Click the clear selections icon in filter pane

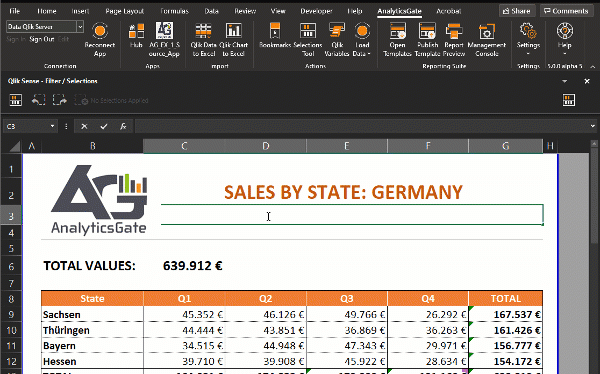(81, 100)
